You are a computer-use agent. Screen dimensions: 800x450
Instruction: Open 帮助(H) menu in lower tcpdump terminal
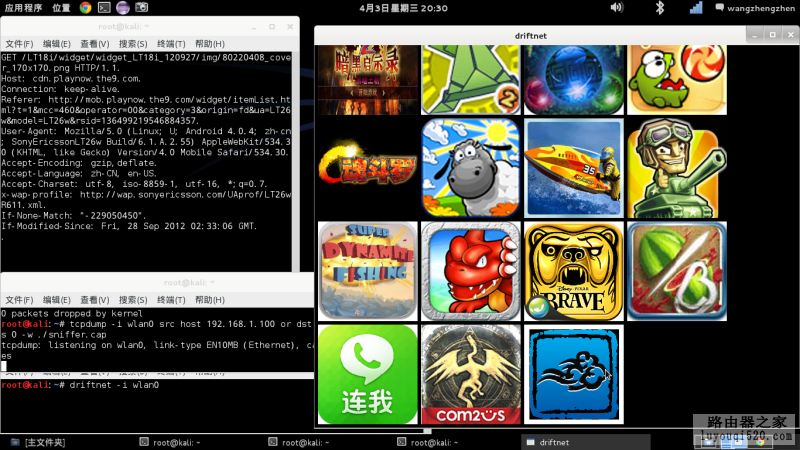[210, 300]
